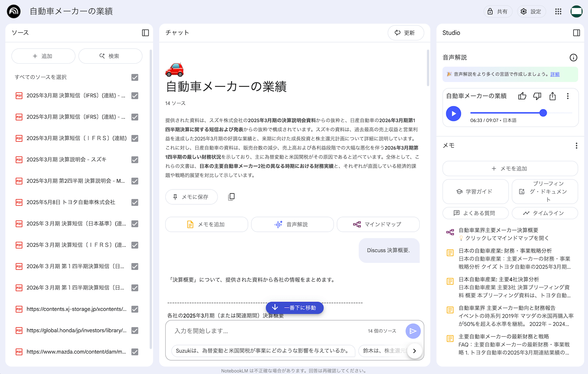This screenshot has width=588, height=374.
Task: Click the sources list scrollbar
Action: click(x=151, y=198)
